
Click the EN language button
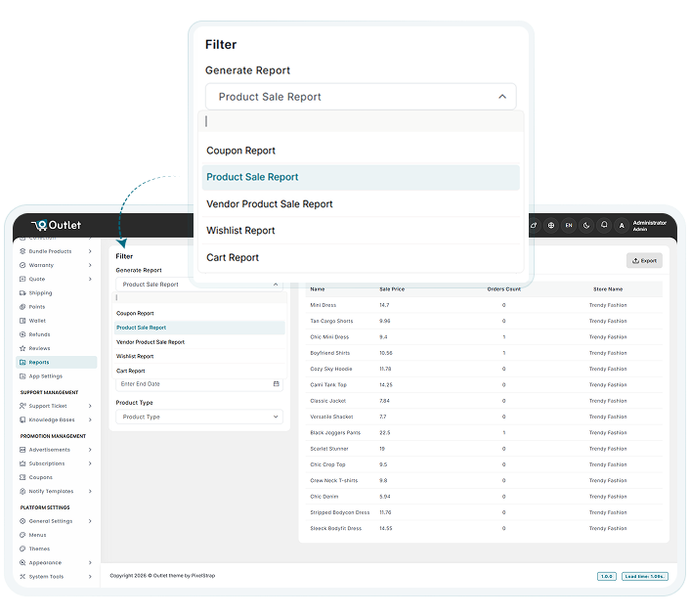pyautogui.click(x=569, y=225)
